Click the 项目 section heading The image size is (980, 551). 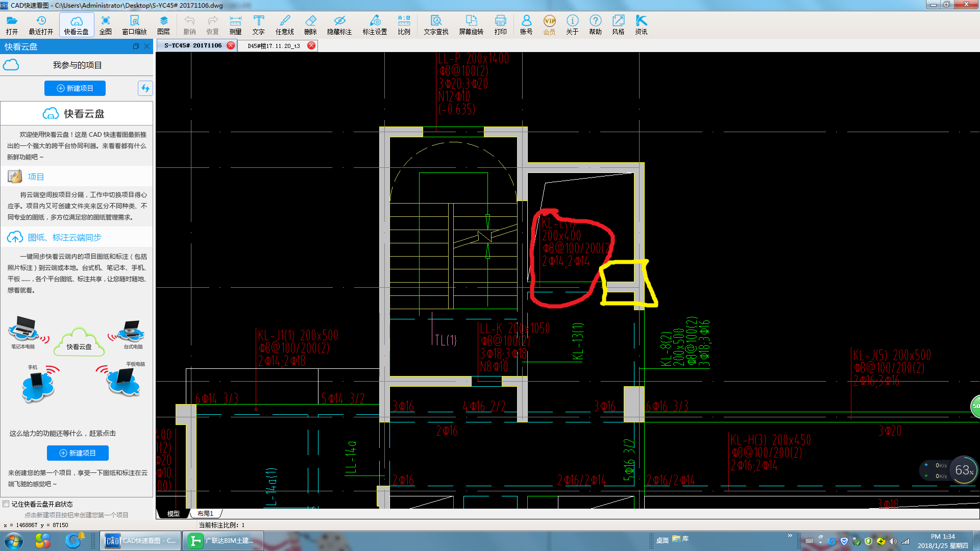click(x=36, y=177)
